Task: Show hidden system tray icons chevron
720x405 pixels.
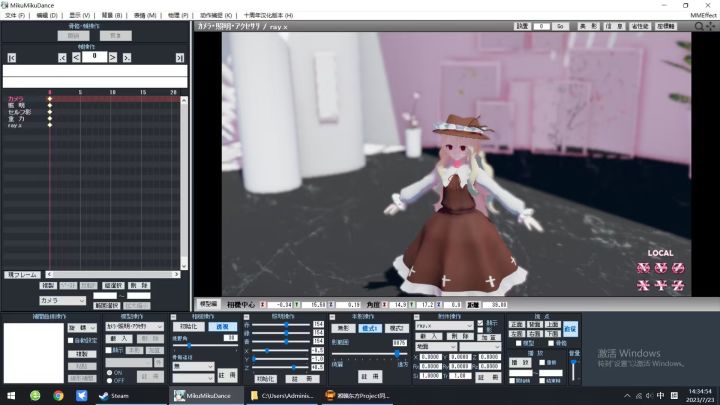Action: point(627,395)
